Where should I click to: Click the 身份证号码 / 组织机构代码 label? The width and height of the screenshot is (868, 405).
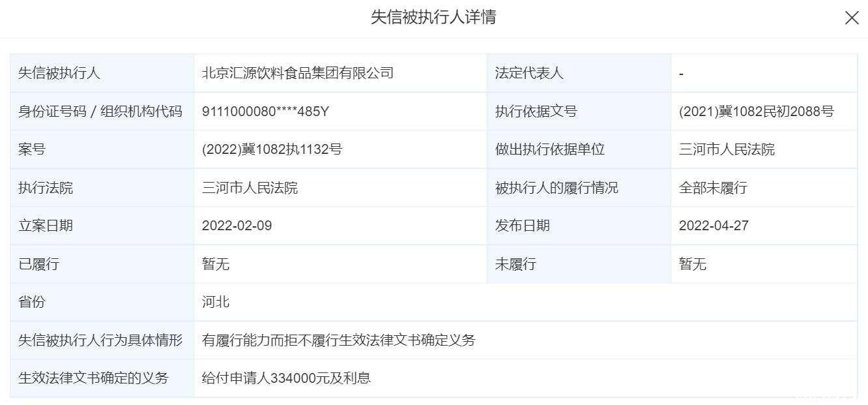click(x=100, y=112)
